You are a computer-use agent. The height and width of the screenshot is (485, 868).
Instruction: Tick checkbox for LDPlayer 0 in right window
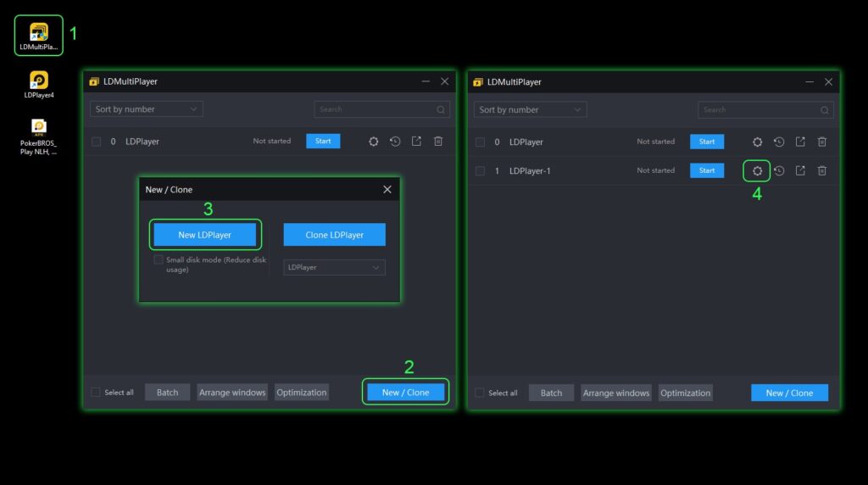480,142
